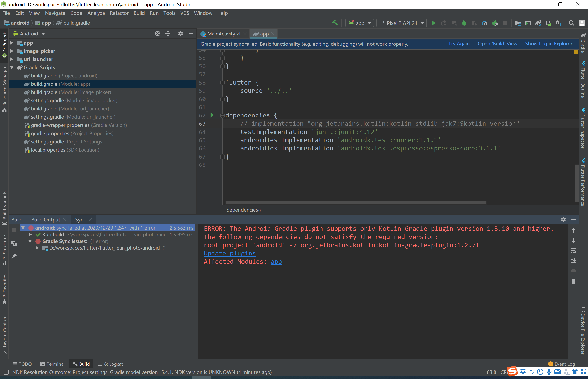Image resolution: width=588 pixels, height=379 pixels.
Task: Click the Gradle sync settings gear icon
Action: pos(563,219)
